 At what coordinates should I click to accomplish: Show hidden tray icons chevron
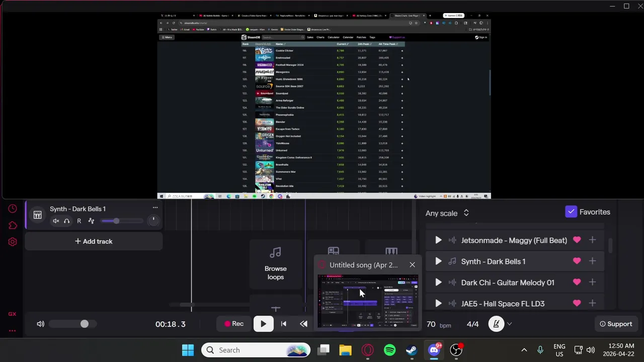(x=524, y=350)
